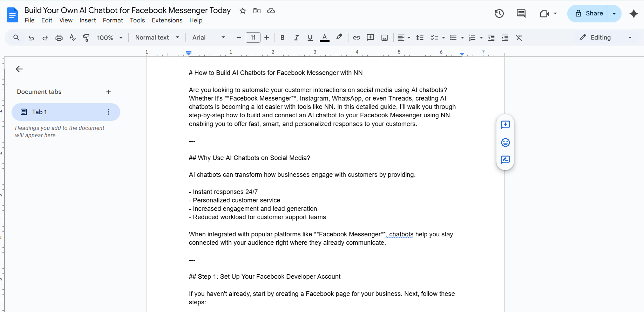
Task: Click the font size input field
Action: (253, 37)
